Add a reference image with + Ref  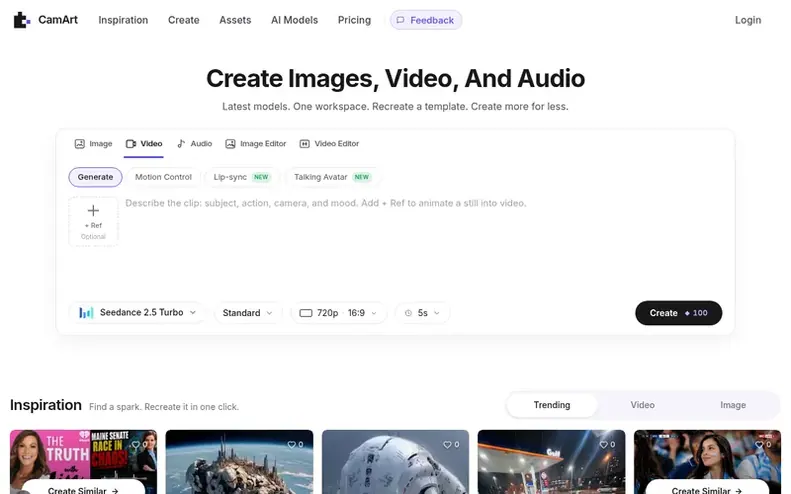[x=93, y=222]
